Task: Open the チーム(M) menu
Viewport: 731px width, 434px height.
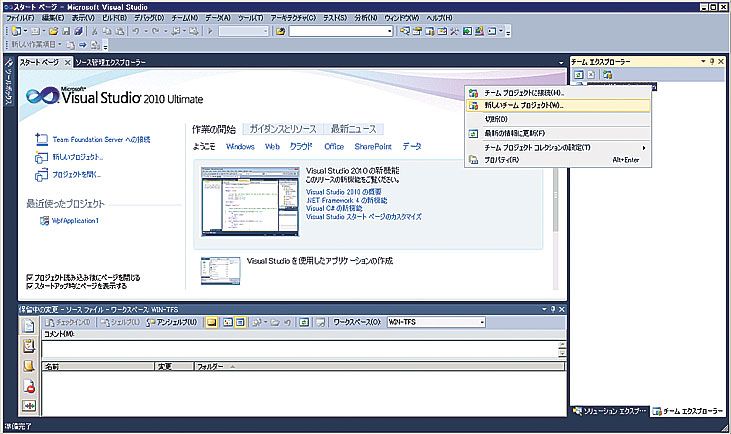Action: click(185, 18)
